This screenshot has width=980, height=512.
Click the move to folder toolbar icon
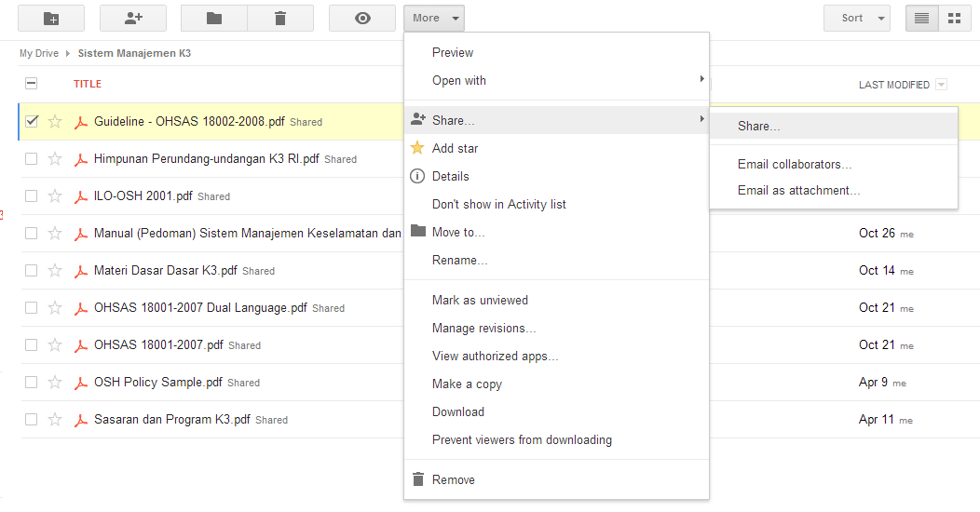pos(214,18)
